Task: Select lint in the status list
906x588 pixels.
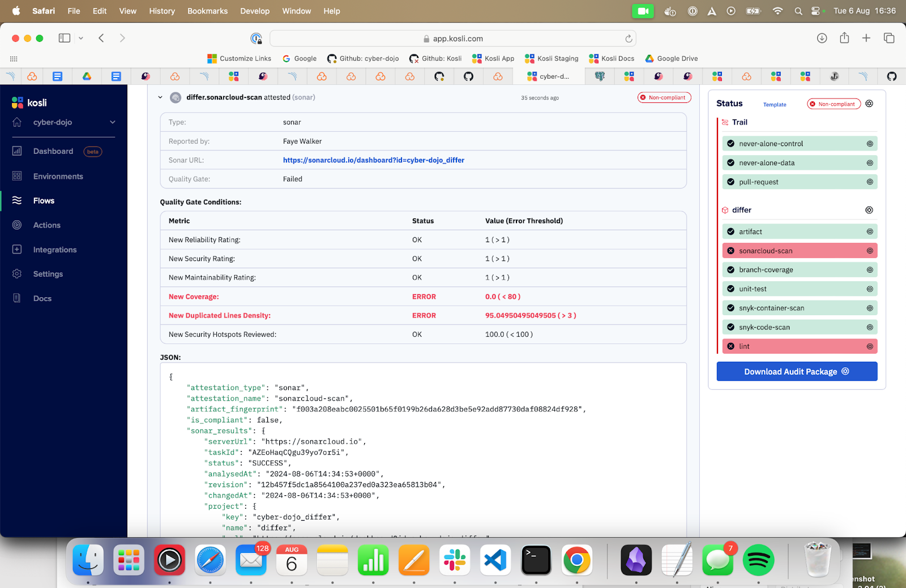Action: click(x=800, y=346)
